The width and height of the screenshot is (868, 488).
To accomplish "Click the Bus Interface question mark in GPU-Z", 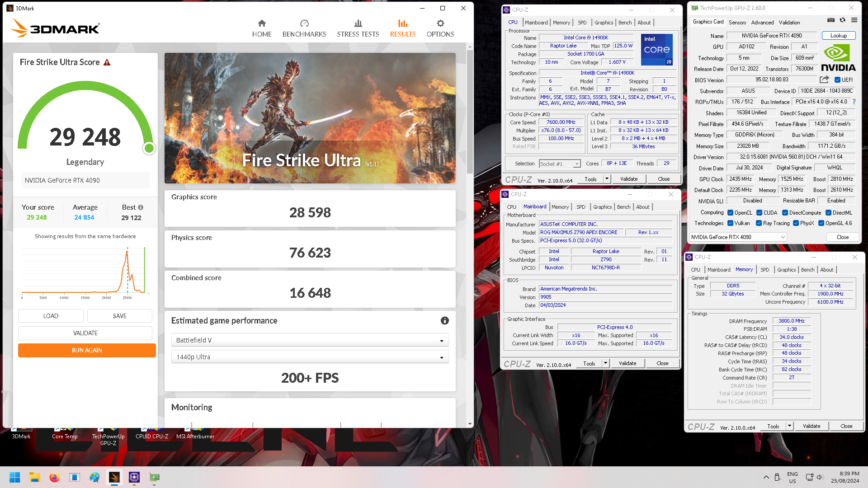I will click(854, 102).
